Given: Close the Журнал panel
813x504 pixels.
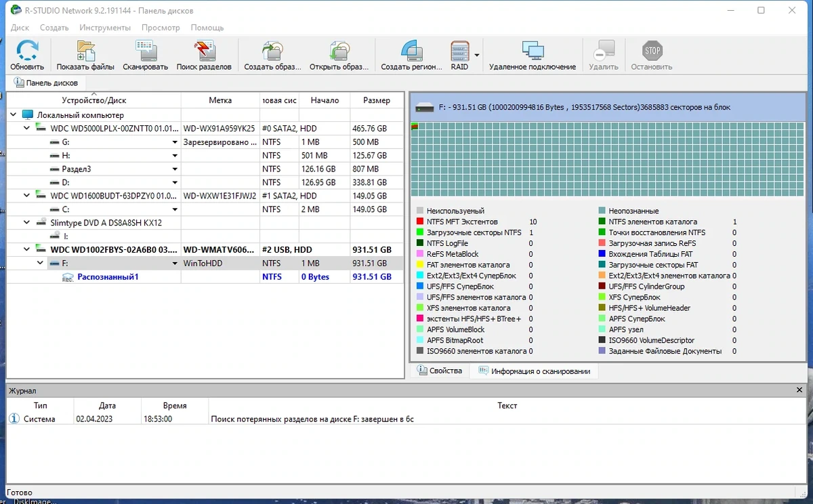Looking at the screenshot, I should (x=799, y=390).
